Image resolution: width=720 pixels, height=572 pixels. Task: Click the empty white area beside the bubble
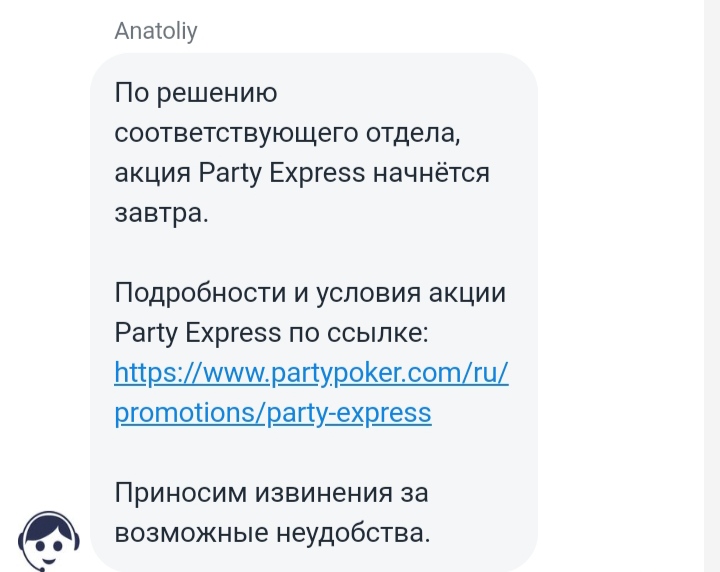click(620, 286)
